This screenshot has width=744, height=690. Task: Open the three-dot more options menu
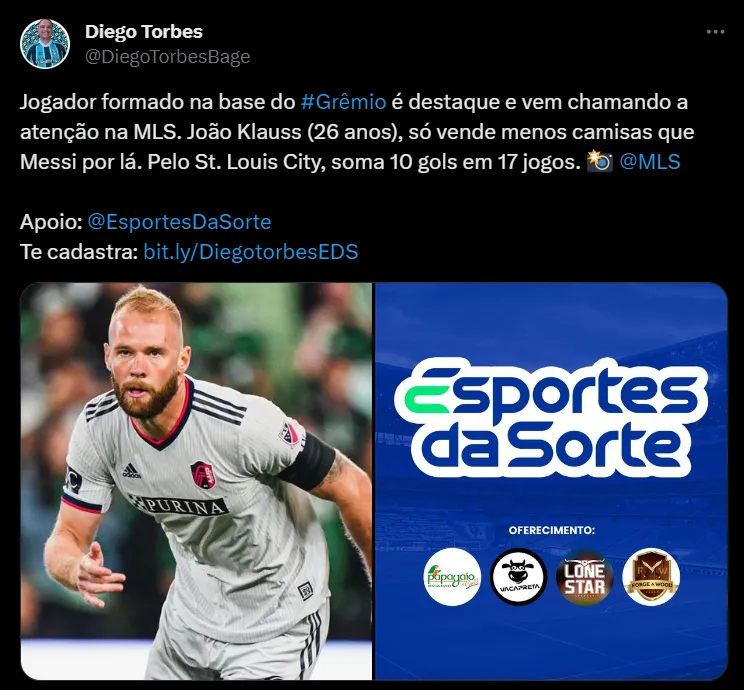tap(715, 32)
